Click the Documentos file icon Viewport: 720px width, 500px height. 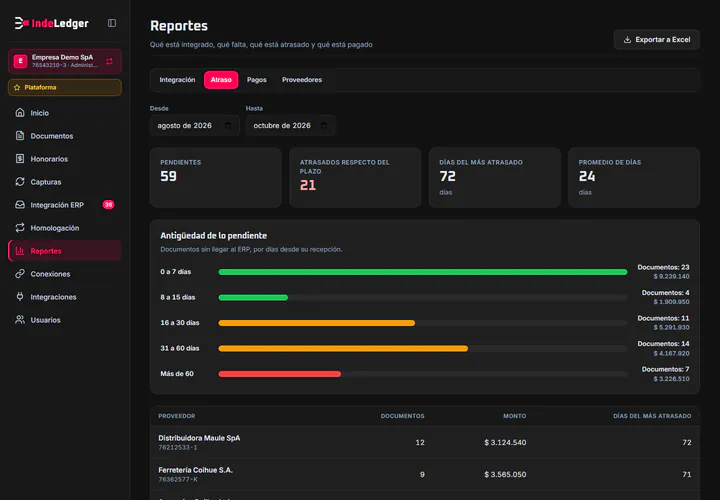pos(20,135)
